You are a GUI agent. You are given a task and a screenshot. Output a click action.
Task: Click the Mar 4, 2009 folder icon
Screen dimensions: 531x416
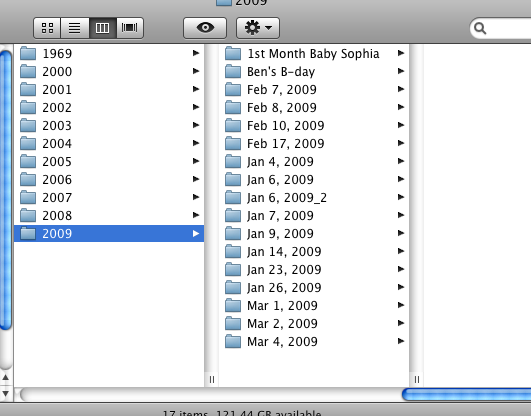click(233, 341)
